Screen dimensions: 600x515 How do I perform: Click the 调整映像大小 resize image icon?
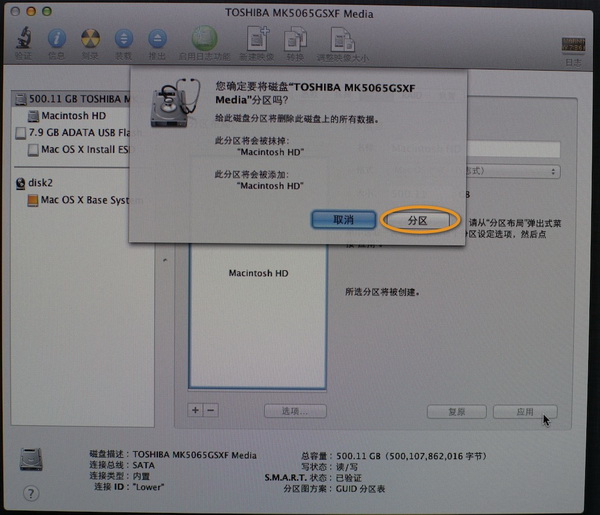(x=342, y=39)
